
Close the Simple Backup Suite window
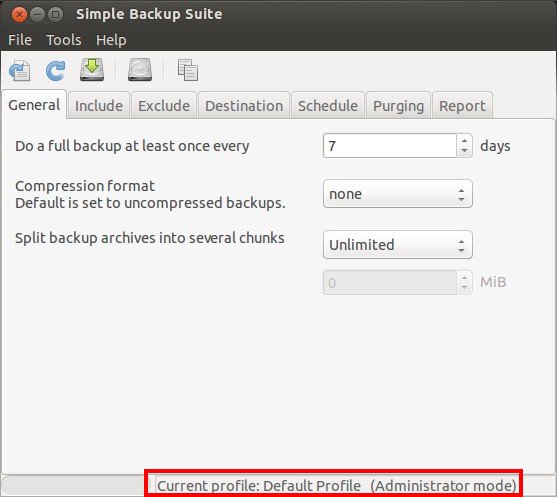tap(19, 15)
